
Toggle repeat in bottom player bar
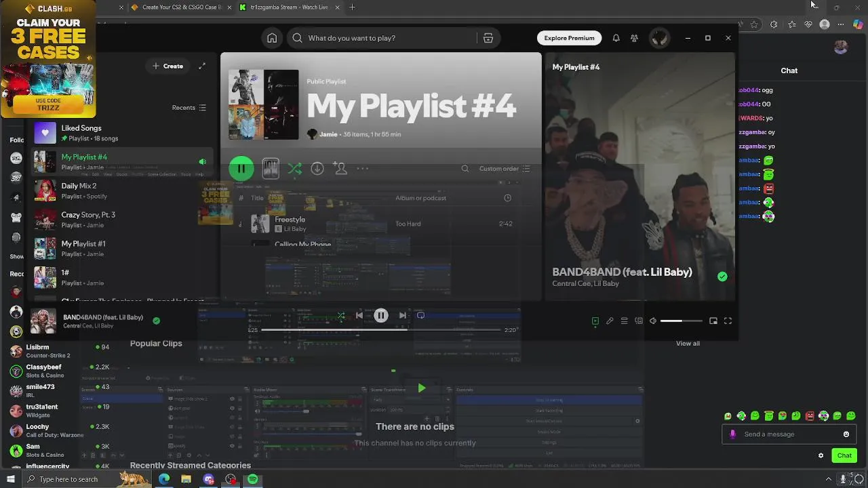pyautogui.click(x=420, y=315)
